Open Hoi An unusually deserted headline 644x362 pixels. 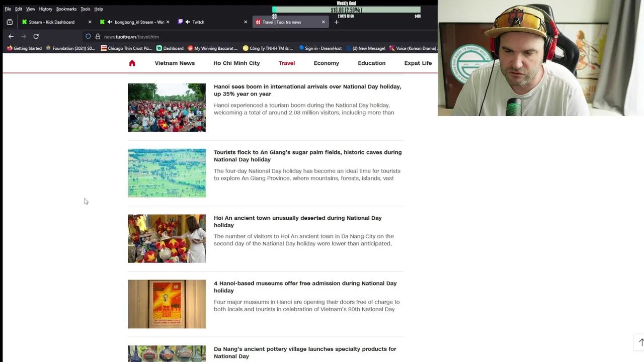298,221
